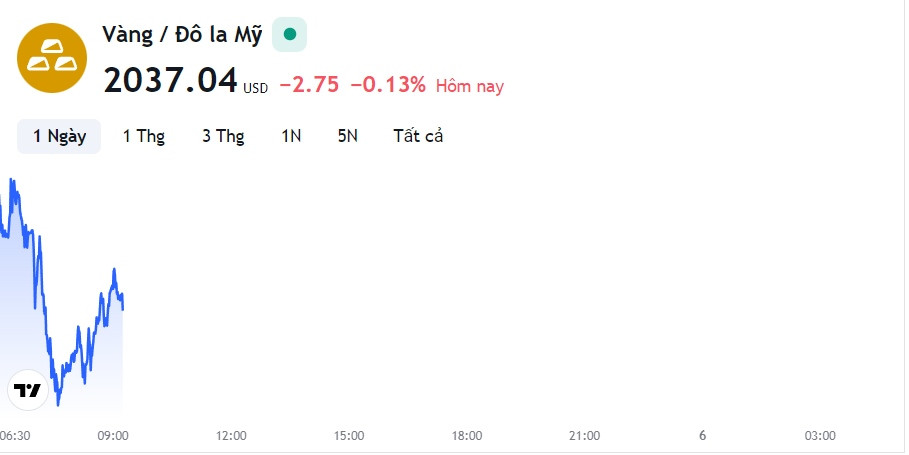Click the −0.13% percent change
Image resolution: width=909 pixels, height=455 pixels.
pyautogui.click(x=388, y=85)
